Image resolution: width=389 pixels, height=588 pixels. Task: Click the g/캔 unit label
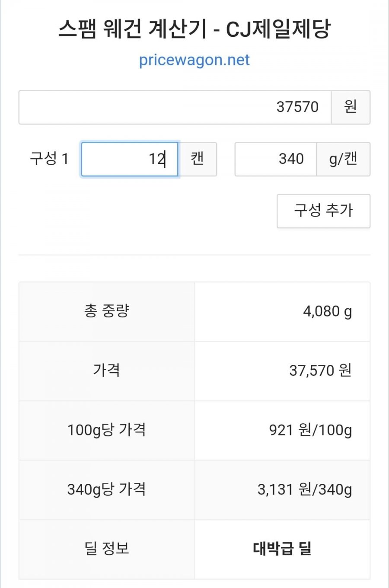343,159
